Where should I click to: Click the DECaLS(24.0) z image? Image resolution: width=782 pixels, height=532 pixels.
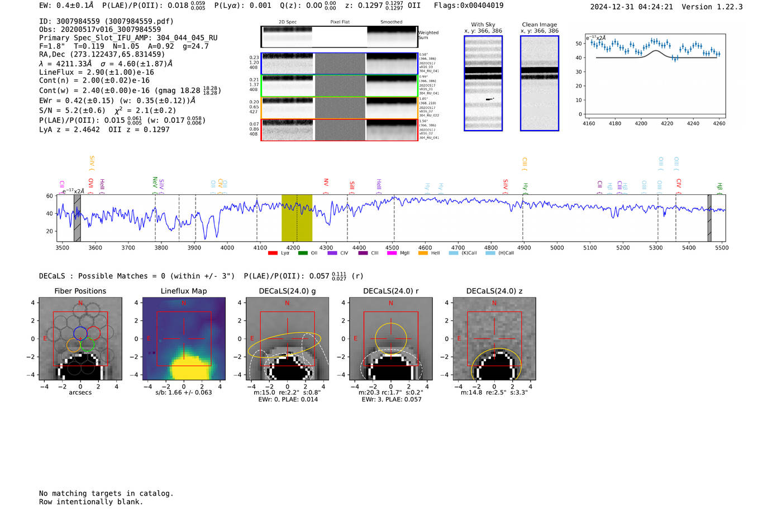click(x=494, y=339)
